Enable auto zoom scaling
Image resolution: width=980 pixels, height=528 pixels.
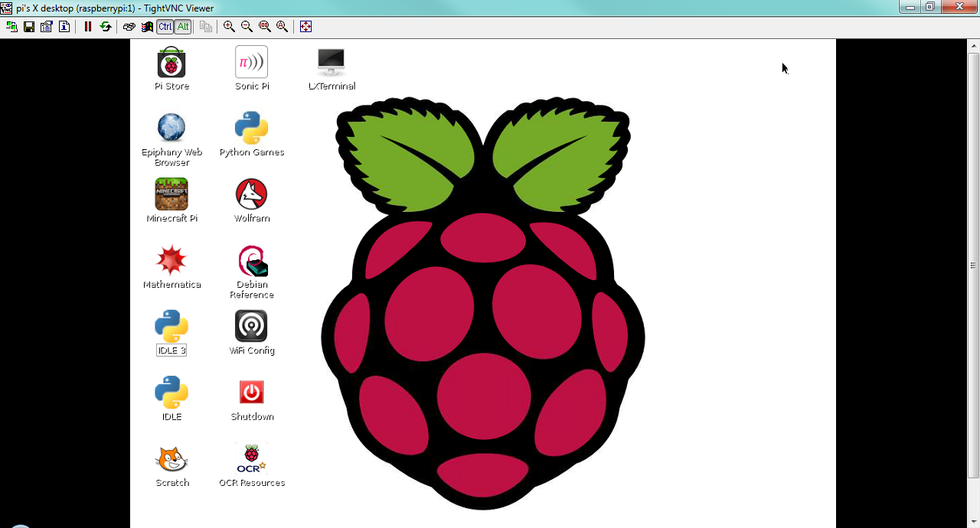[x=283, y=27]
